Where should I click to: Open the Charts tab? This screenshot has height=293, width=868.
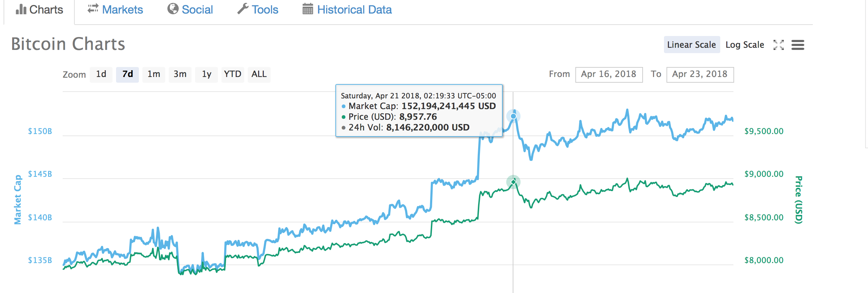[39, 10]
